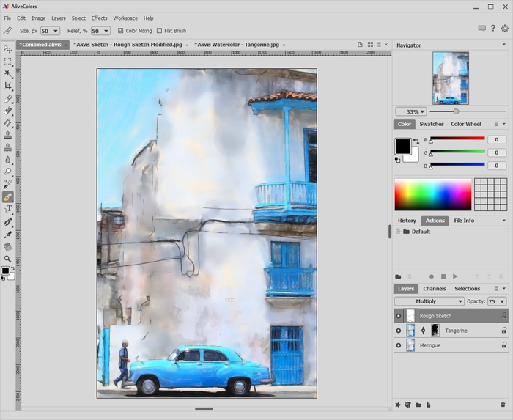Click the Navigator zoom slider handle
This screenshot has width=513, height=420.
pyautogui.click(x=456, y=111)
